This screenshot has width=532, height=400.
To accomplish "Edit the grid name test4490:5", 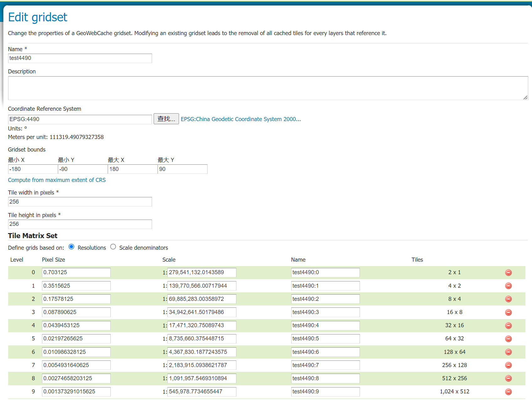I will (325, 339).
